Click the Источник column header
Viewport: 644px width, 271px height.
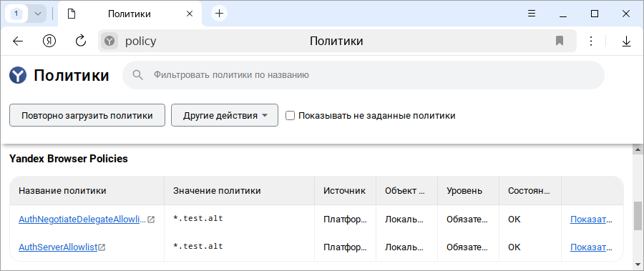[344, 190]
